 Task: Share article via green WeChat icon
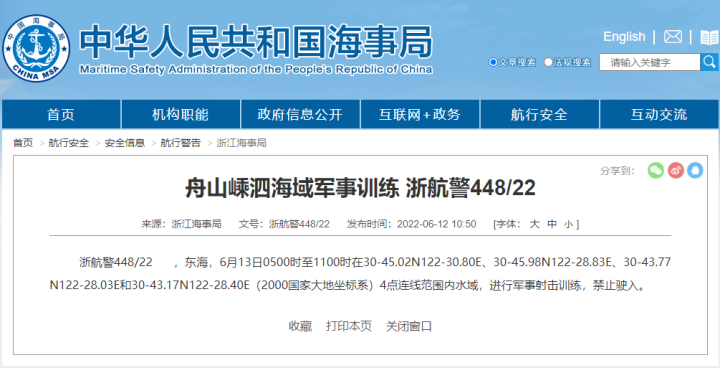coord(656,170)
